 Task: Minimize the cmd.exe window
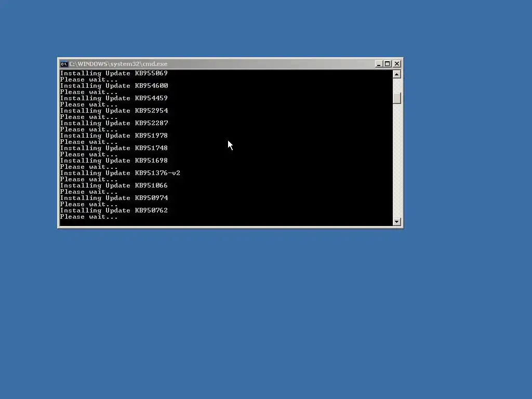pyautogui.click(x=379, y=64)
